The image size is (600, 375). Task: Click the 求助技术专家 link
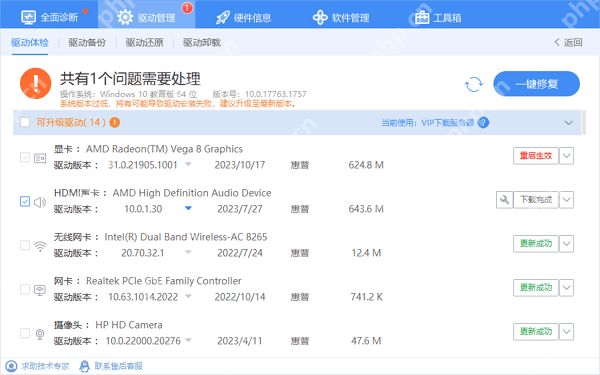pyautogui.click(x=45, y=366)
